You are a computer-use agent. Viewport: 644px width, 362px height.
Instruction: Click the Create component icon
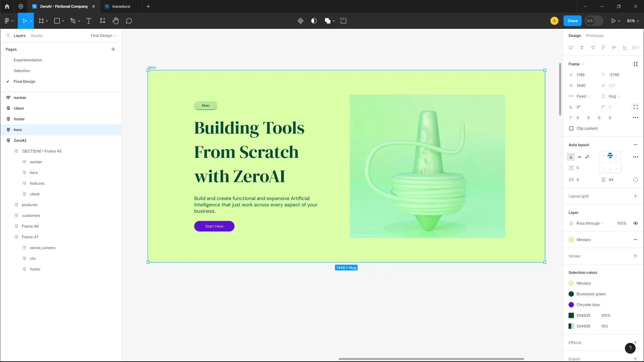300,21
